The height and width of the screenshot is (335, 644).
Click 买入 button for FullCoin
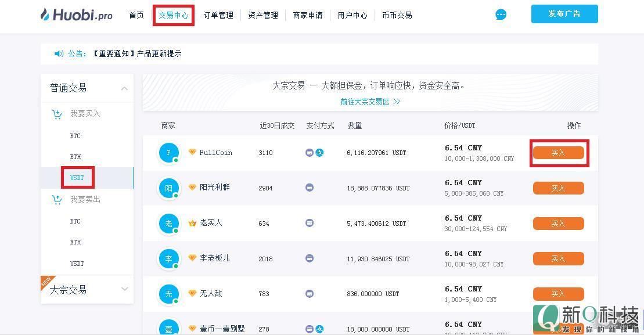558,153
